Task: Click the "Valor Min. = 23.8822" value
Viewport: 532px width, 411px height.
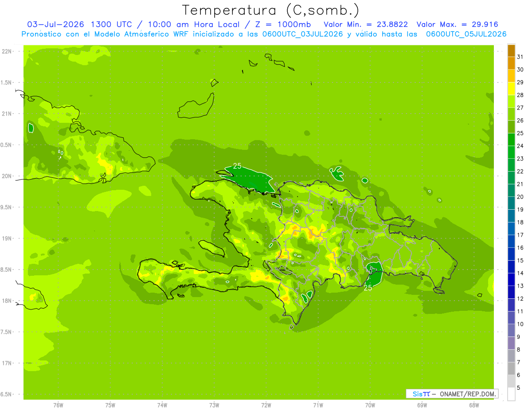Action: pos(366,25)
